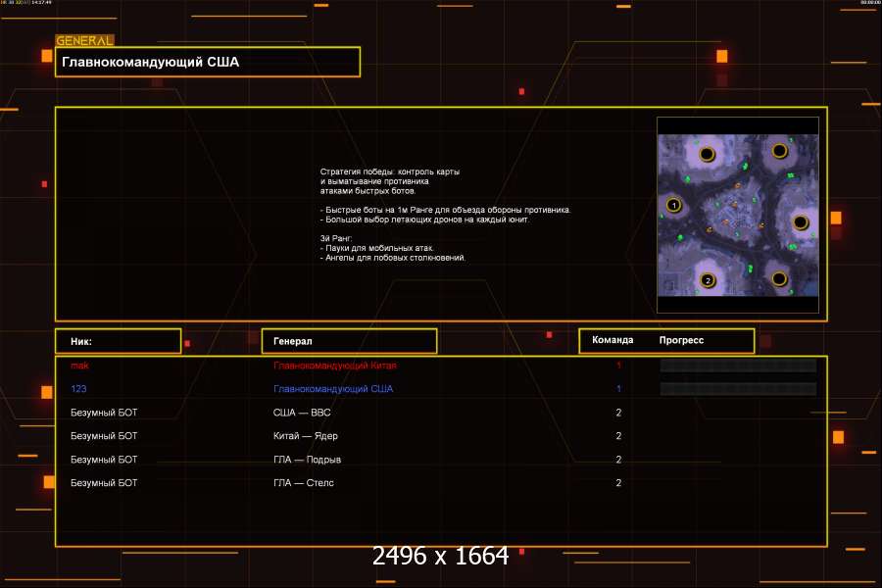
Task: Click 'Безумный БОТ' in the США — ВВС row
Action: [x=104, y=413]
